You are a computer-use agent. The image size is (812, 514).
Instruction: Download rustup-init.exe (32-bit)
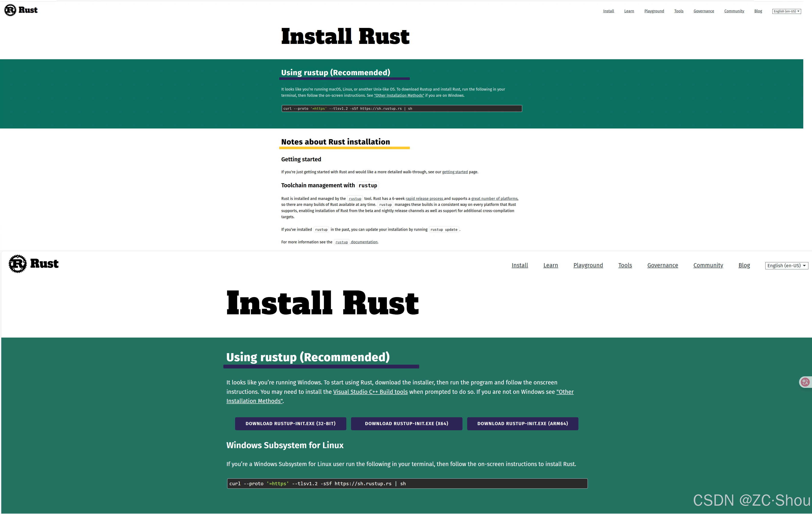(x=290, y=424)
